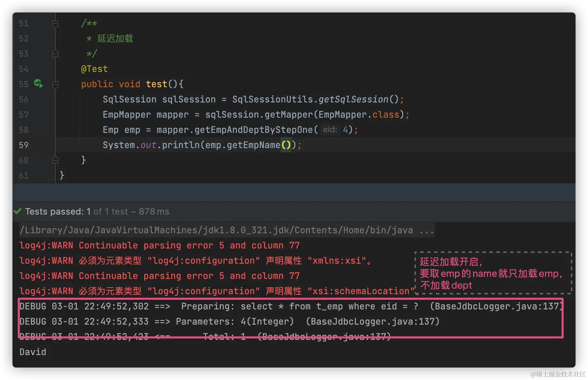Click the @Test annotation
The image size is (588, 380).
[x=94, y=69]
